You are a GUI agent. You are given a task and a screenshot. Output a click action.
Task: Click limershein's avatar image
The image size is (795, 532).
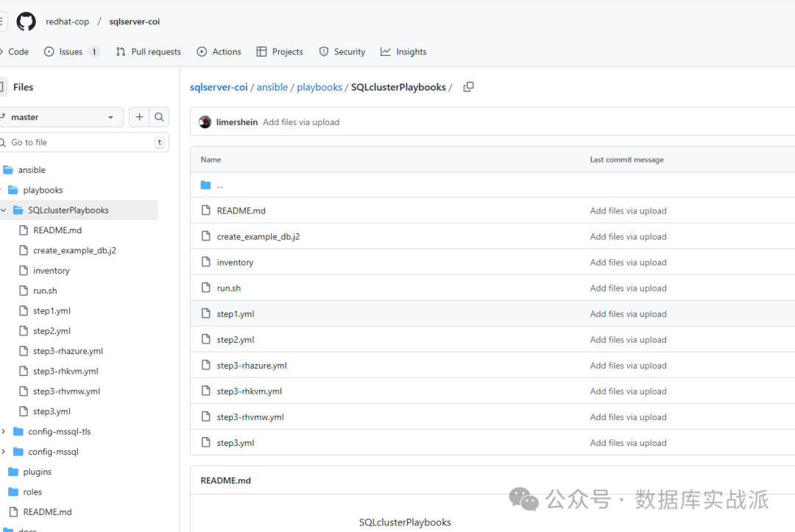click(x=205, y=122)
